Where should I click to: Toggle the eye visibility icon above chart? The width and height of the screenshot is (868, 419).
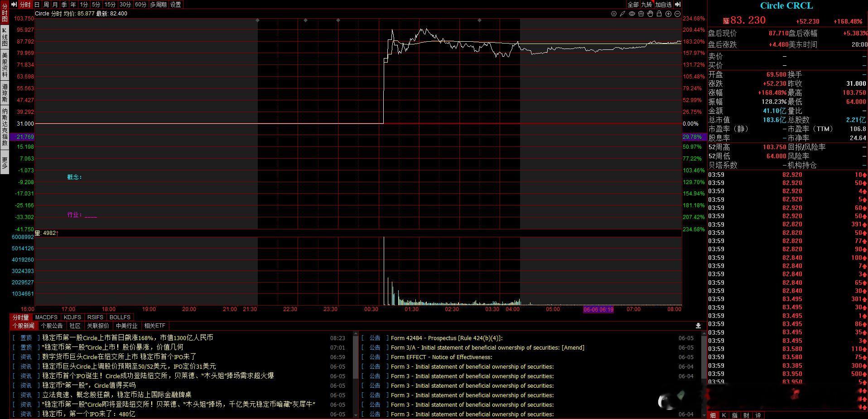coord(632,14)
